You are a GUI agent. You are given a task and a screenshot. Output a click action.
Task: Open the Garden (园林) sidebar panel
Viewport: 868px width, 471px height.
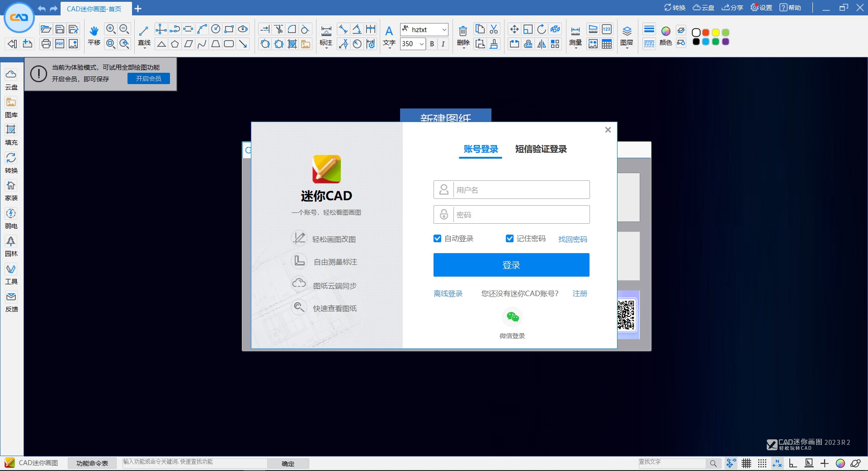click(11, 246)
